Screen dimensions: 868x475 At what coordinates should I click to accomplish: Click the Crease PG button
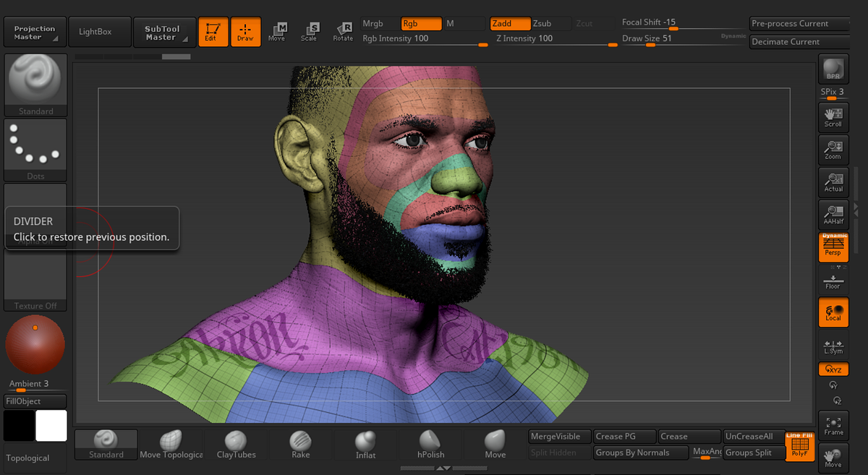click(625, 437)
